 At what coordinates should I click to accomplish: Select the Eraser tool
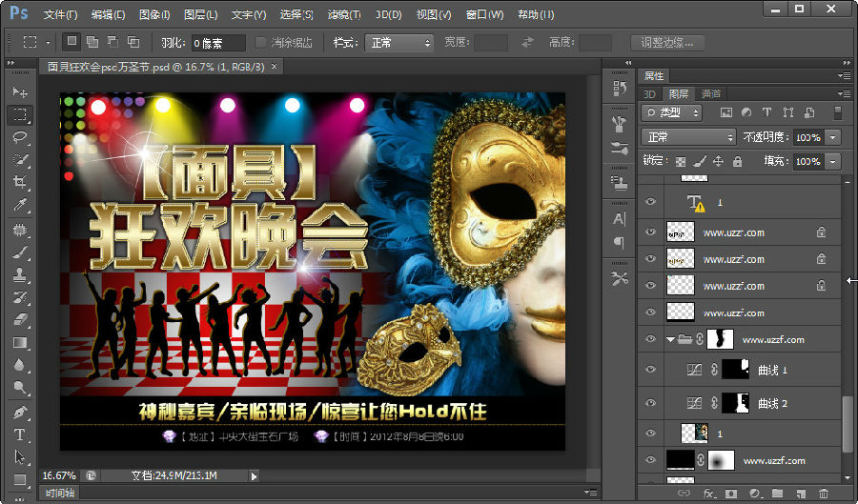(x=20, y=319)
